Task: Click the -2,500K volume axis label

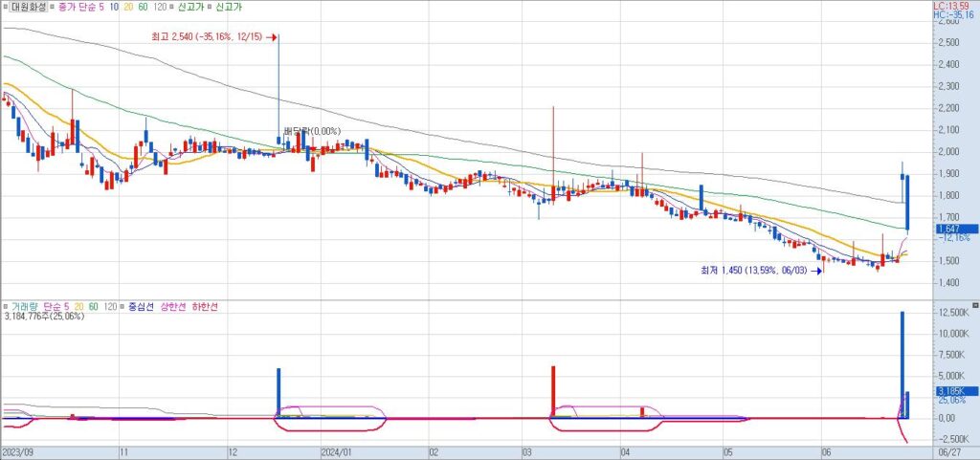Action: click(x=952, y=439)
